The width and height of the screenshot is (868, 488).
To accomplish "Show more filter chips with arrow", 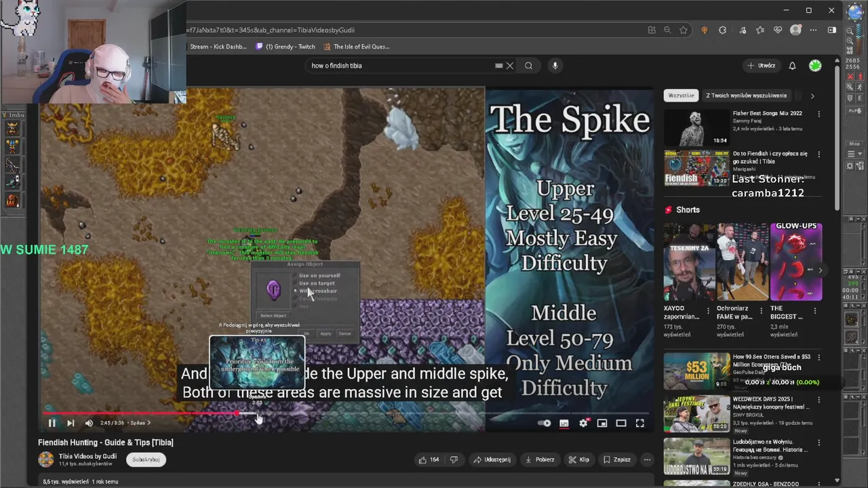I will coord(812,96).
